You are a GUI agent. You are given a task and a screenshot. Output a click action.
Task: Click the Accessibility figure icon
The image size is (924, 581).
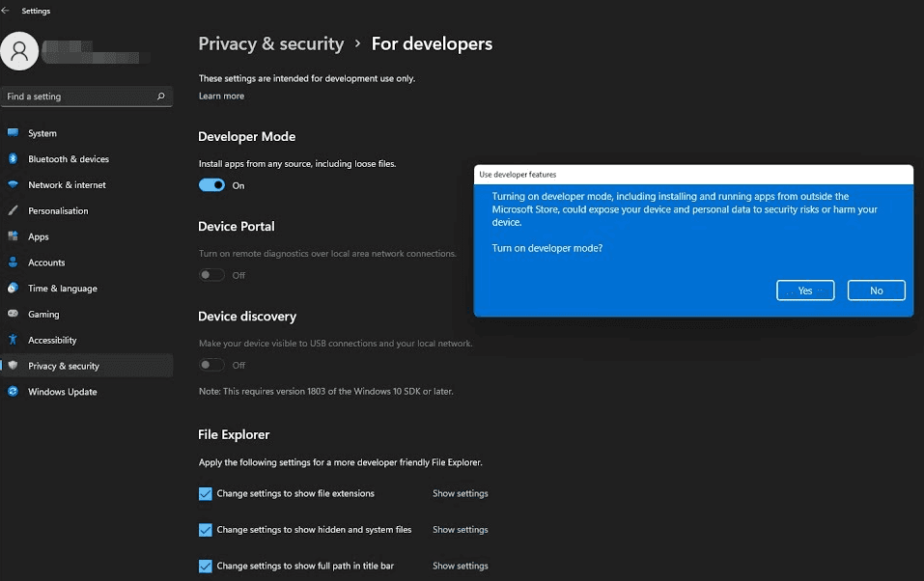13,340
